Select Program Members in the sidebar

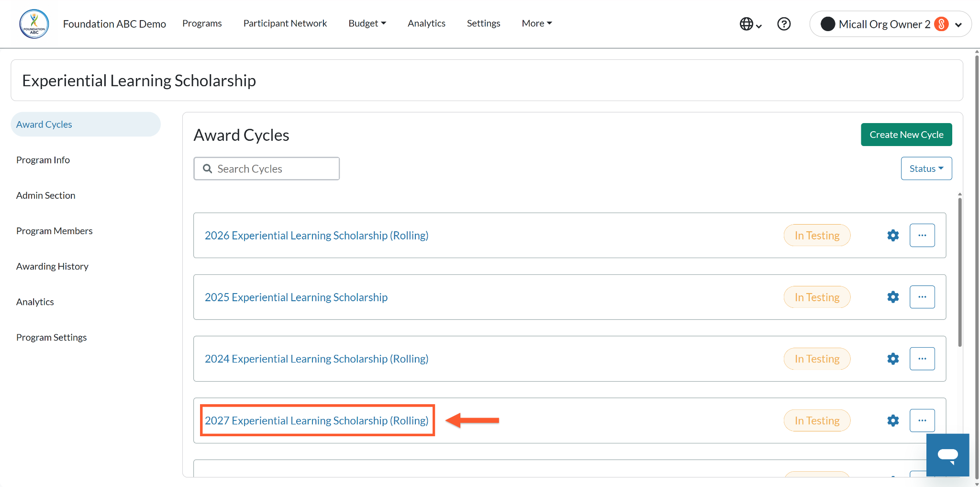point(55,231)
